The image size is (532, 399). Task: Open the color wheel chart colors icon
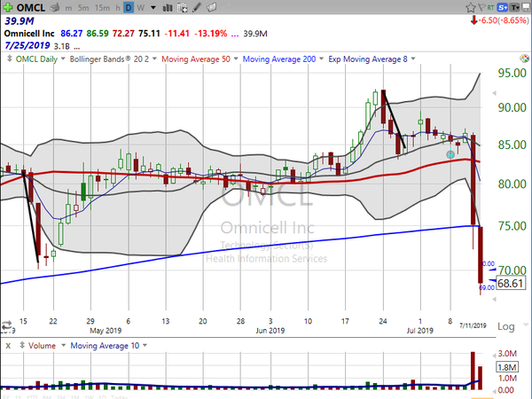(x=524, y=59)
